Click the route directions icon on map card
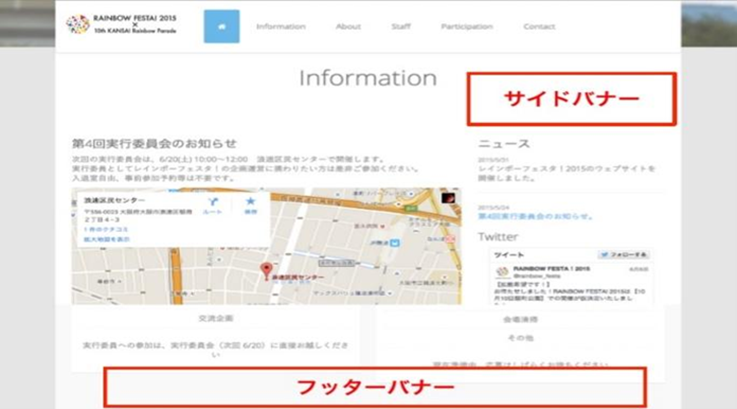Image resolution: width=737 pixels, height=409 pixels. click(212, 204)
